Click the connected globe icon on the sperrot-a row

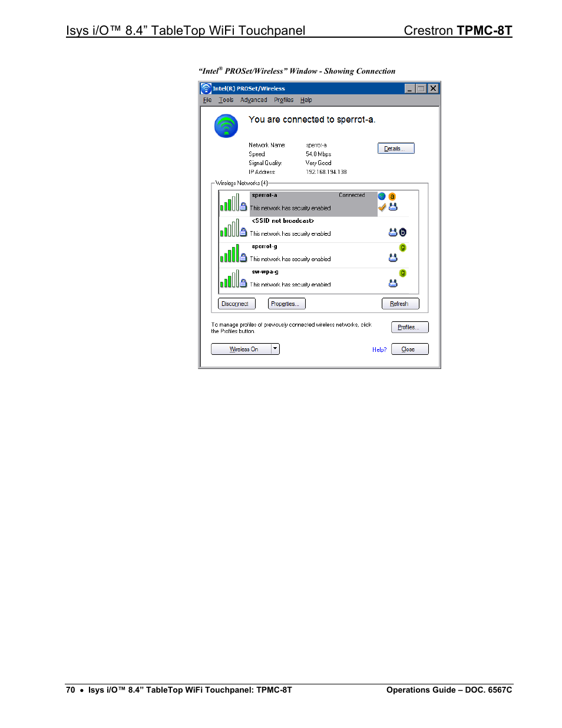pyautogui.click(x=382, y=196)
